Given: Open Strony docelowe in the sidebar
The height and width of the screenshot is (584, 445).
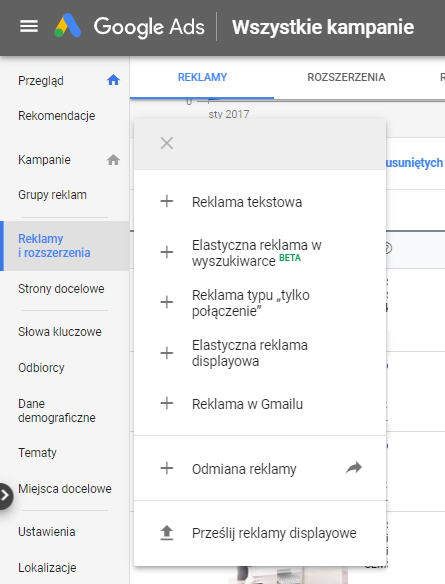Looking at the screenshot, I should pos(61,288).
